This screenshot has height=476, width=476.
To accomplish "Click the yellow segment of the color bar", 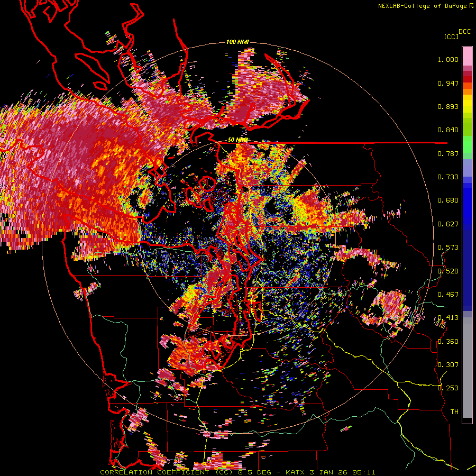I will [467, 104].
